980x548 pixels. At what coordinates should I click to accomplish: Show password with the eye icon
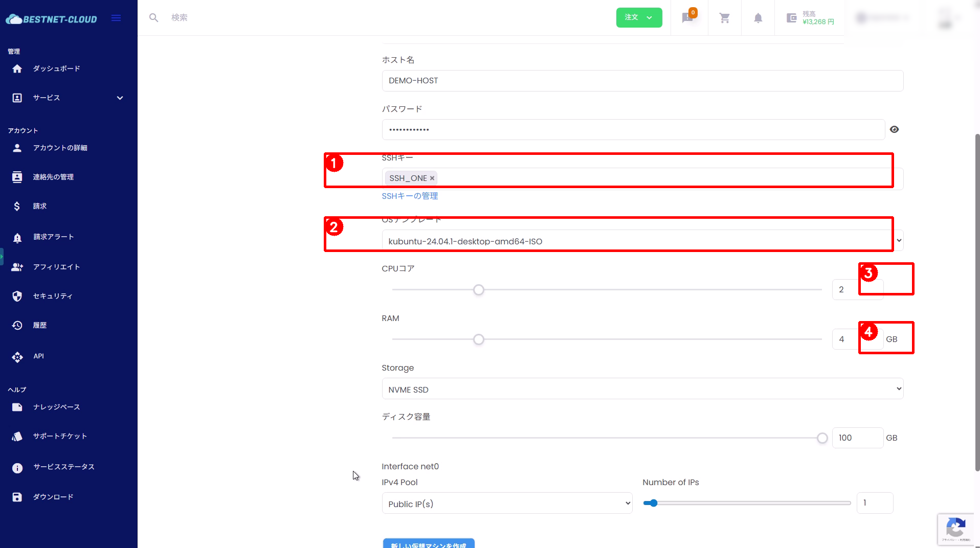tap(894, 129)
